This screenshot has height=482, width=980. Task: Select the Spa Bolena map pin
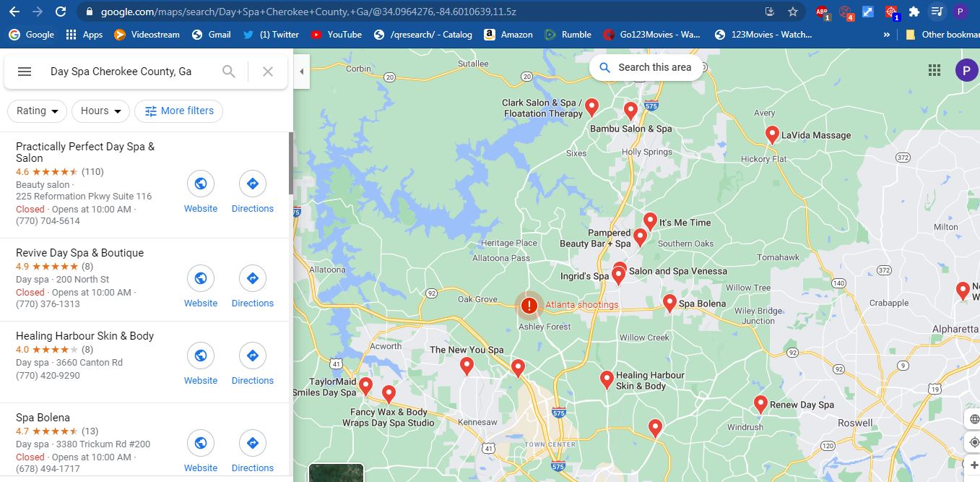tap(669, 303)
